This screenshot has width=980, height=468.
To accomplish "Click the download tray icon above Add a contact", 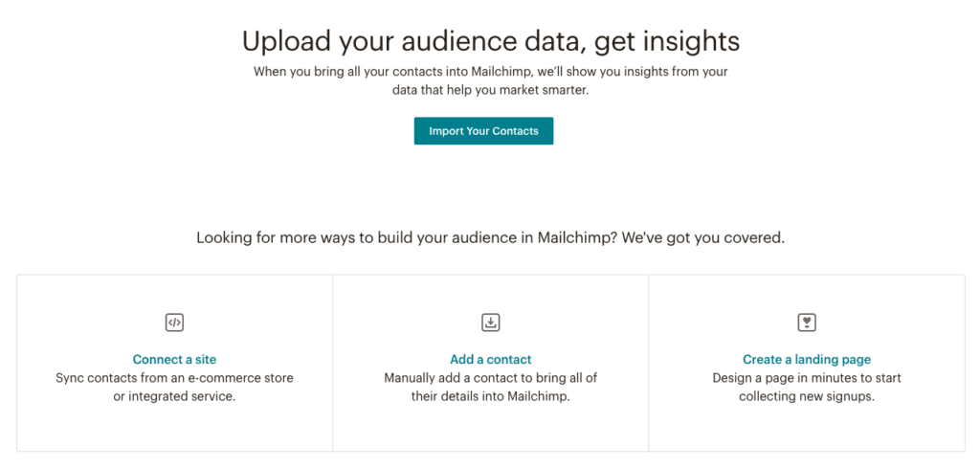I will tap(491, 323).
